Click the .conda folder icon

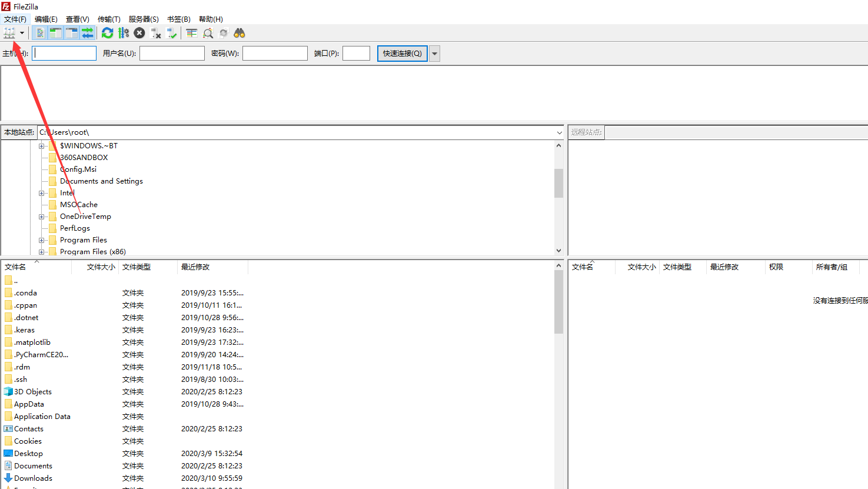pyautogui.click(x=8, y=292)
